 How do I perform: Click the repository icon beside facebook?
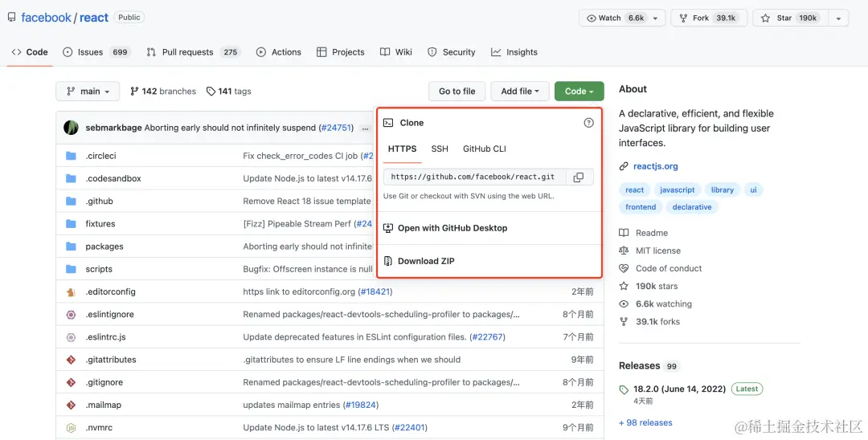[x=11, y=18]
